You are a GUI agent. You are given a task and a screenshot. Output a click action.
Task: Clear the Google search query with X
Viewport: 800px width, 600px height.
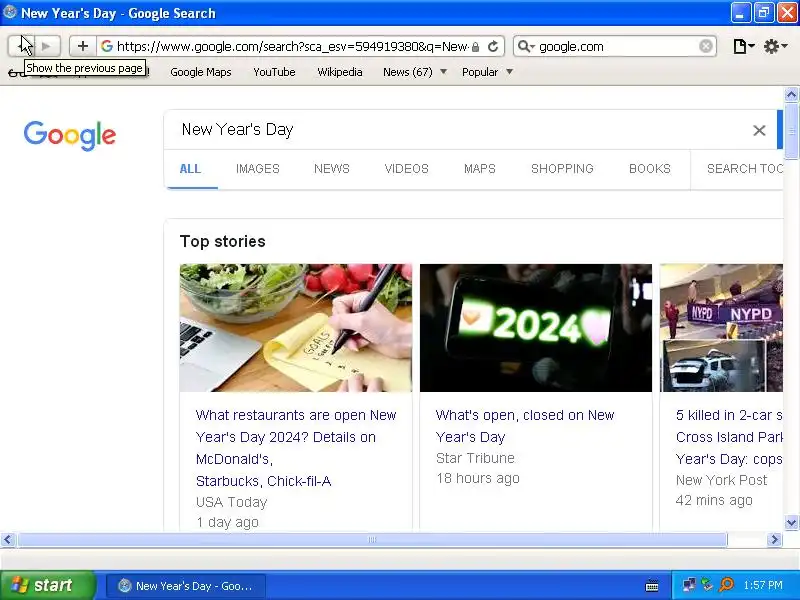(x=759, y=131)
